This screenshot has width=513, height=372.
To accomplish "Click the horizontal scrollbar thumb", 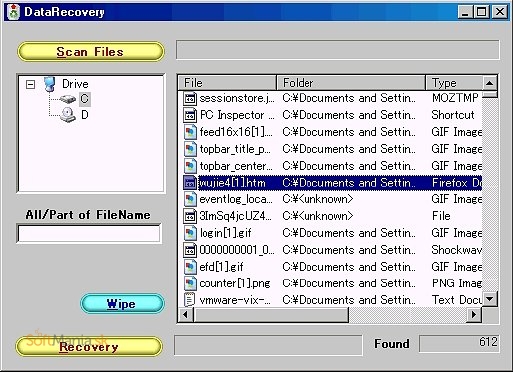I will coord(271,314).
